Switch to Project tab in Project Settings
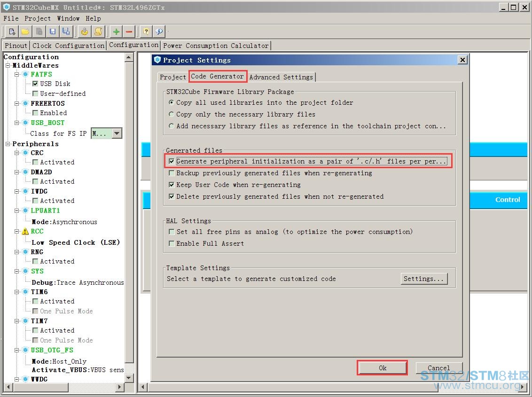The image size is (532, 397). [172, 77]
